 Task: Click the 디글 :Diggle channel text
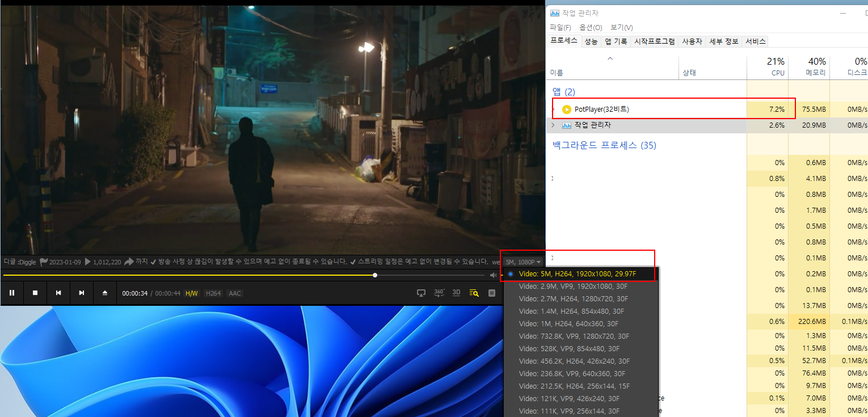click(20, 262)
